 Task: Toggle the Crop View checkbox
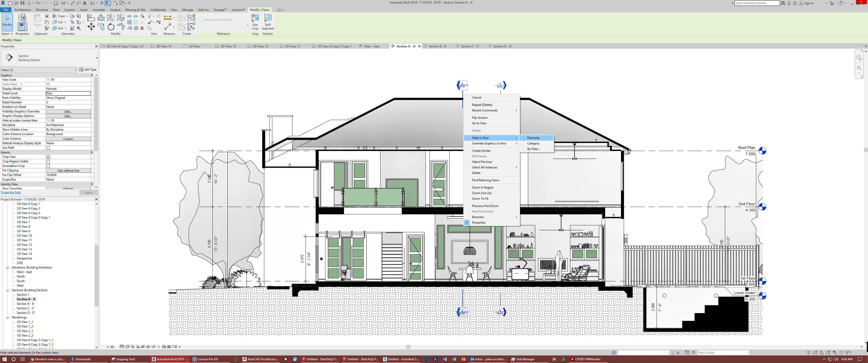(48, 157)
